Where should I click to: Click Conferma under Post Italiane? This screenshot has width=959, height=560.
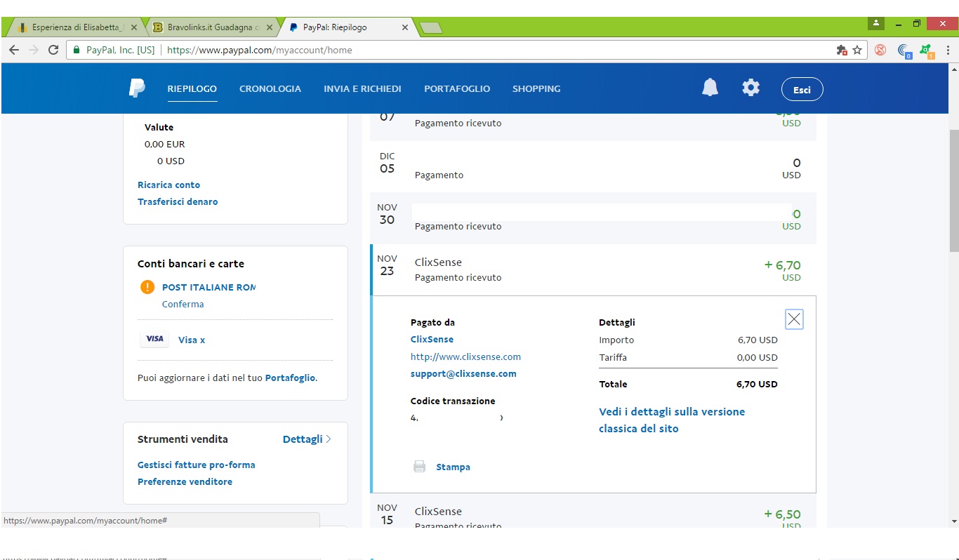pyautogui.click(x=183, y=304)
